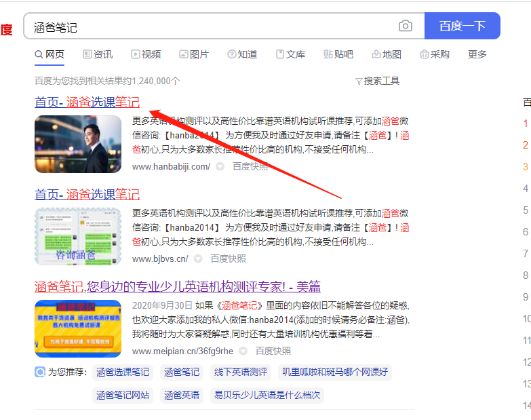
Task: Open the www.bjbvs.cn/ URL link
Action: (x=160, y=259)
